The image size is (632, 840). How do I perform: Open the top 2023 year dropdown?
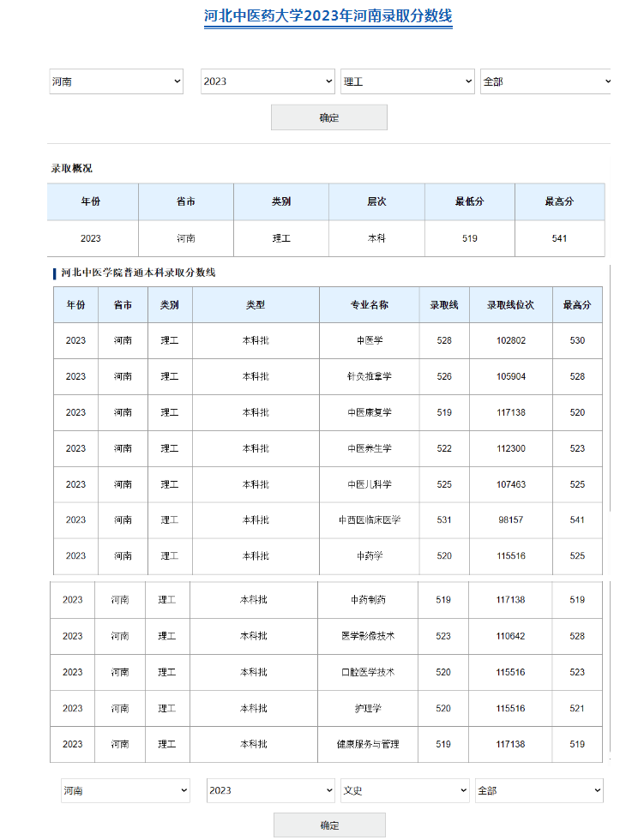(268, 81)
